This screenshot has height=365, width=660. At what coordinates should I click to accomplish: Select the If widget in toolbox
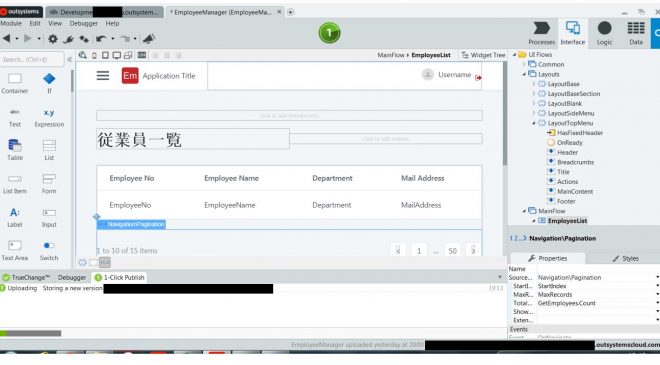(49, 83)
